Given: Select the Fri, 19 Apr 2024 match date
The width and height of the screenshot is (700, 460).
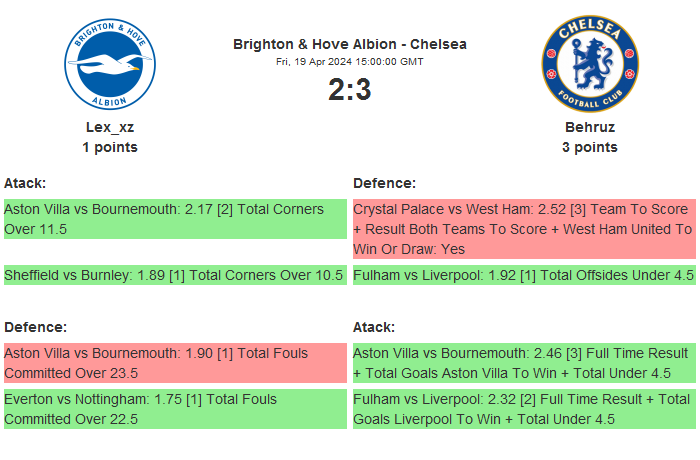Looking at the screenshot, I should (350, 62).
